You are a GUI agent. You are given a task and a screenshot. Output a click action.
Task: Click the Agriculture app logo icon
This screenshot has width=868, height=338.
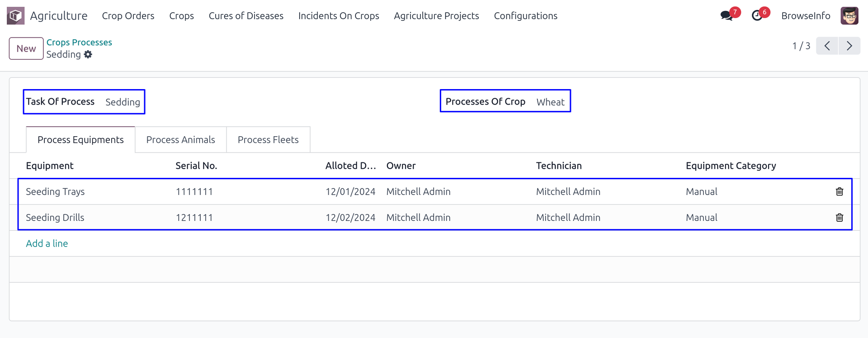(x=15, y=16)
